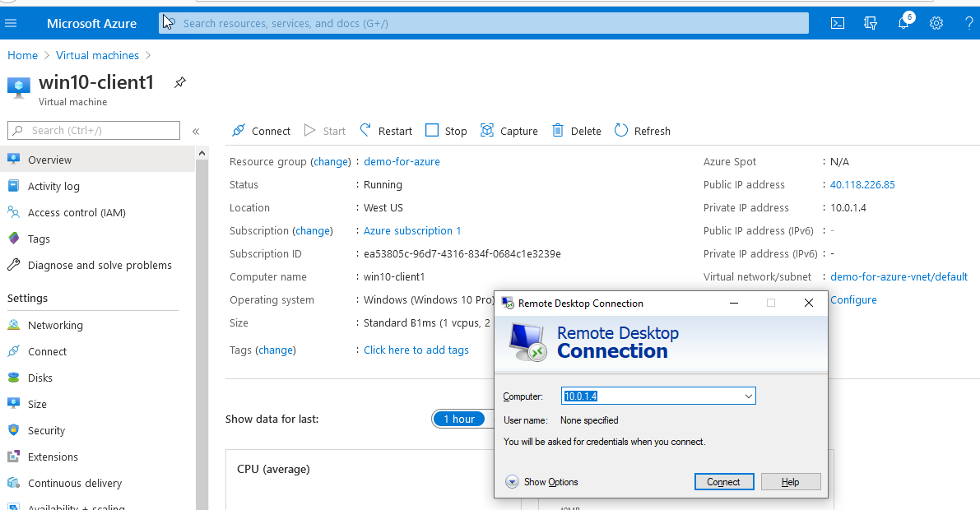980x510 pixels.
Task: Click Microsoft Azure logo text
Action: pyautogui.click(x=92, y=24)
